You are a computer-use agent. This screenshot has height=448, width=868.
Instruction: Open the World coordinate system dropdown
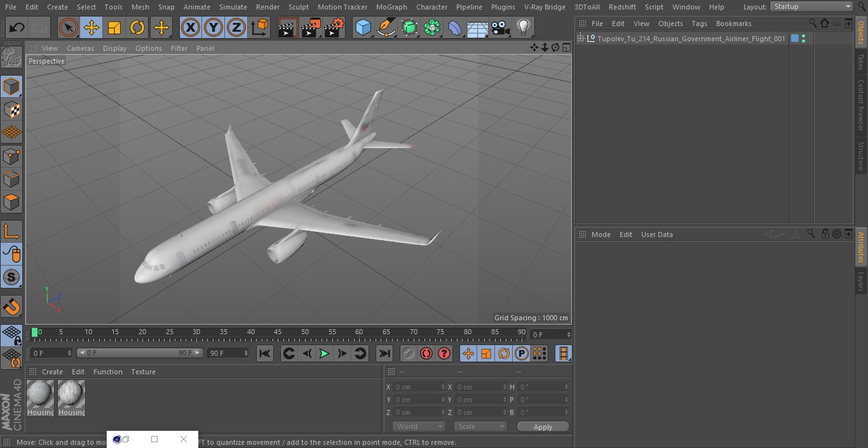pyautogui.click(x=419, y=426)
